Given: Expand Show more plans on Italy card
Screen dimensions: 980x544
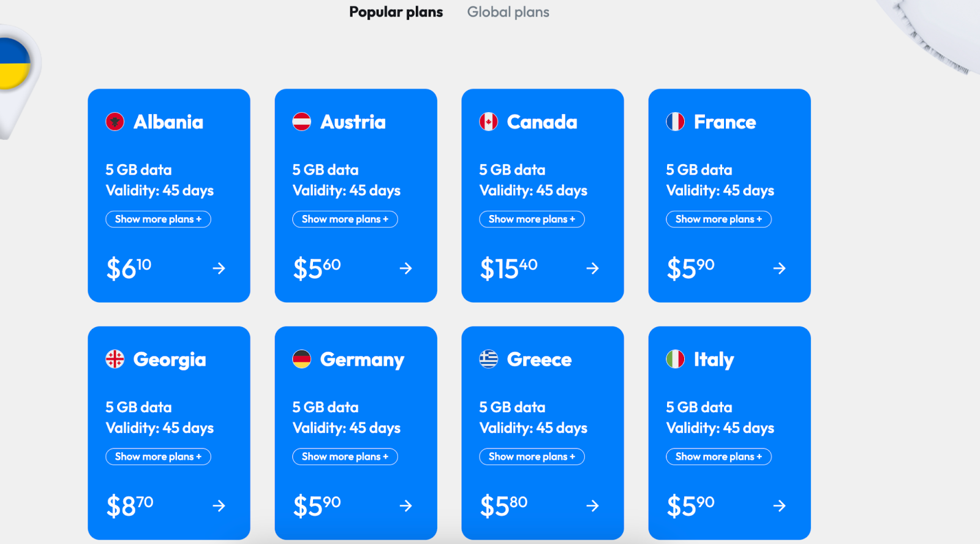Looking at the screenshot, I should click(718, 456).
